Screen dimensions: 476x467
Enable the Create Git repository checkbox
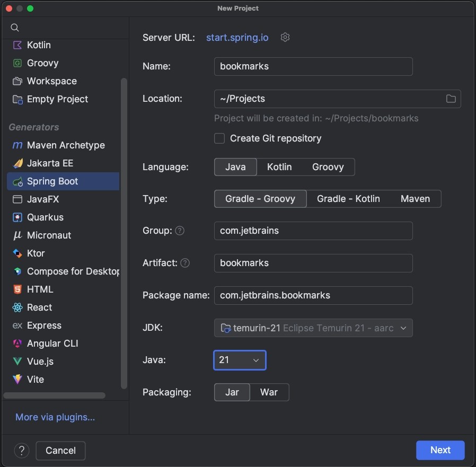219,138
